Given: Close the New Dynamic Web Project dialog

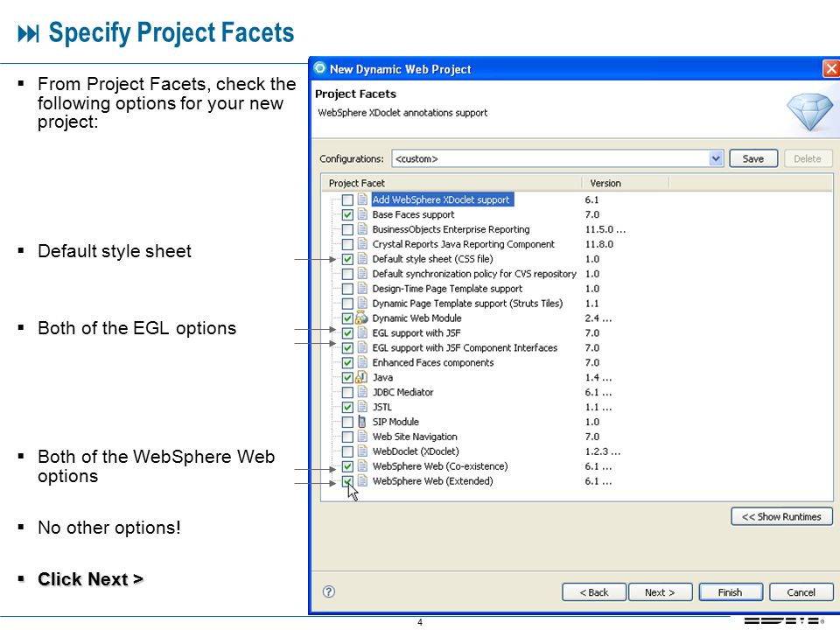Looking at the screenshot, I should coord(831,68).
